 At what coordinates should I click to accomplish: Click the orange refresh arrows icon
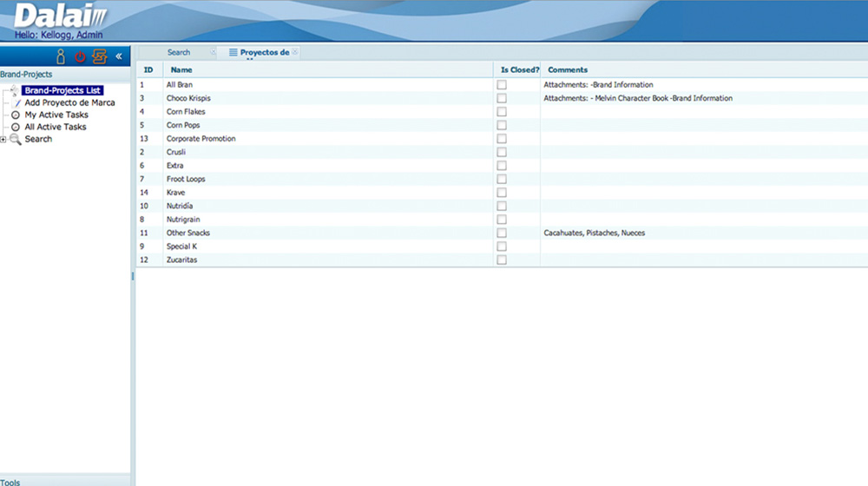pos(100,56)
